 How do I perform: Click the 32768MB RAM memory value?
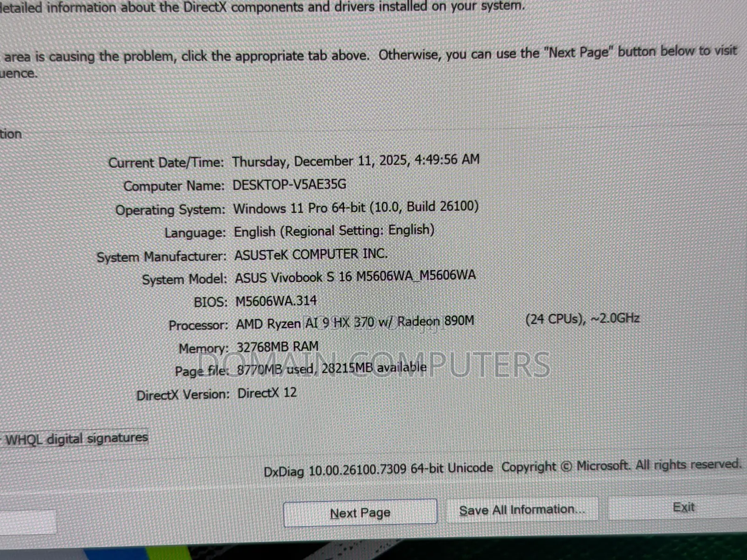pyautogui.click(x=277, y=347)
